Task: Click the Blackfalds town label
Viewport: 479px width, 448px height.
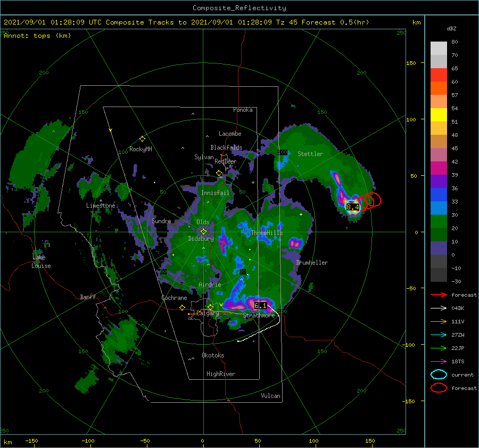Action: 226,148
